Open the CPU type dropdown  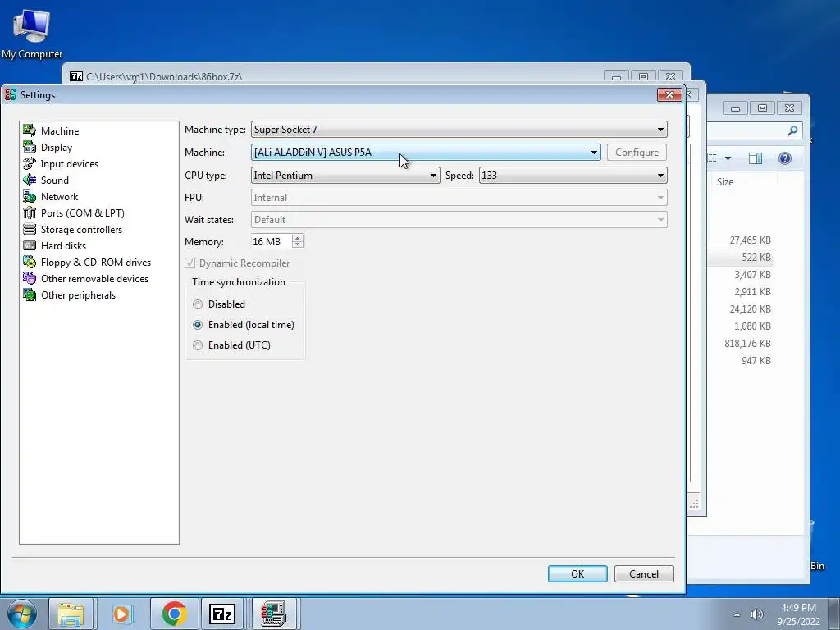point(345,176)
